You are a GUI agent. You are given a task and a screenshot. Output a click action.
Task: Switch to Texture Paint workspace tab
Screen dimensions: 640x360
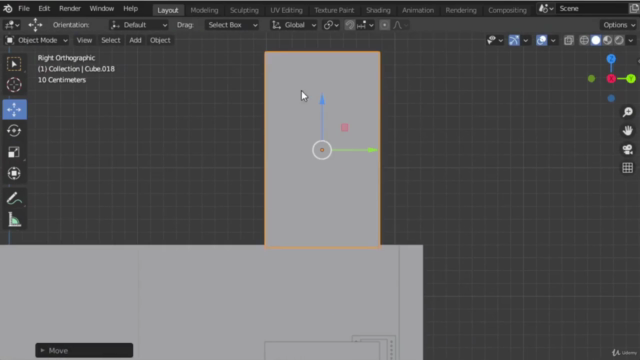coord(334,10)
